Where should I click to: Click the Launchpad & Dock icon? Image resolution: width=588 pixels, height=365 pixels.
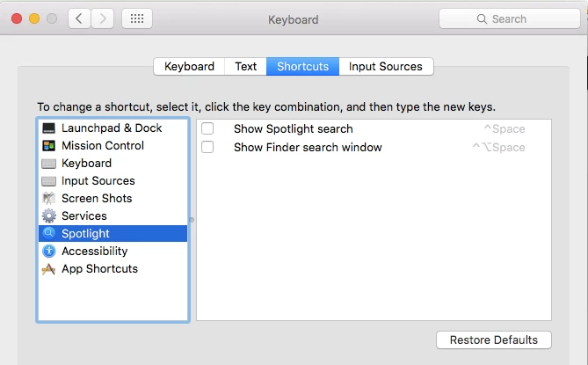click(49, 128)
